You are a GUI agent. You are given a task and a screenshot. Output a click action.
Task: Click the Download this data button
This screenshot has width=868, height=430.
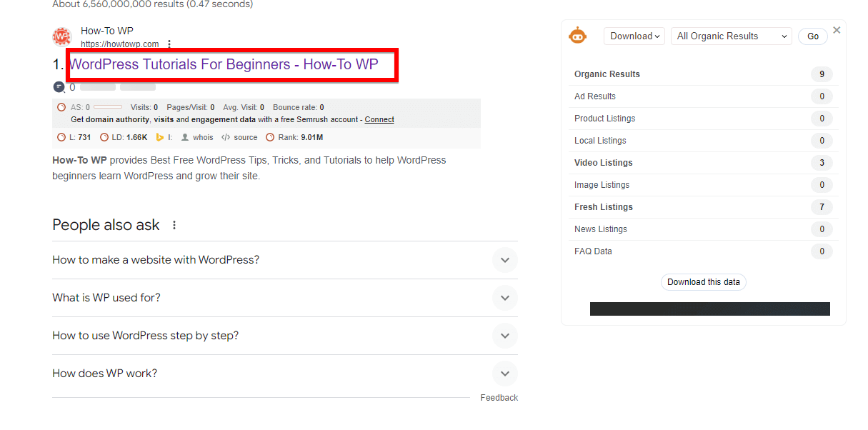703,282
